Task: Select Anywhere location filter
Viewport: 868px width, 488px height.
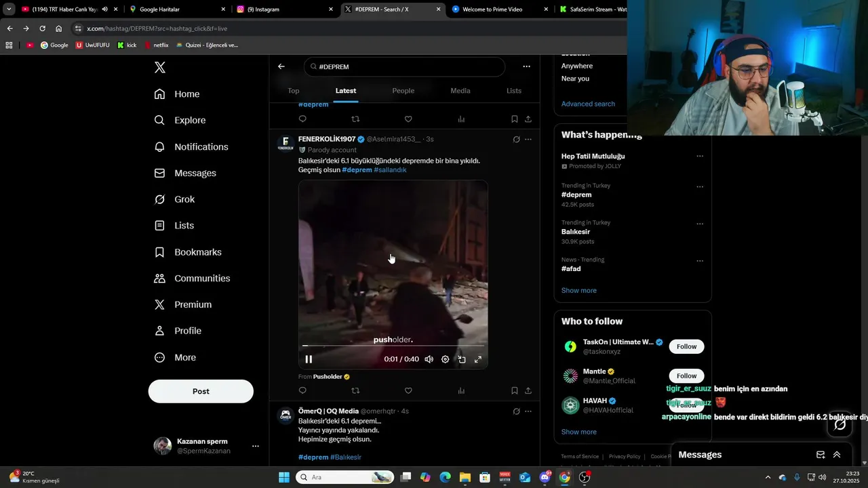Action: (x=577, y=66)
